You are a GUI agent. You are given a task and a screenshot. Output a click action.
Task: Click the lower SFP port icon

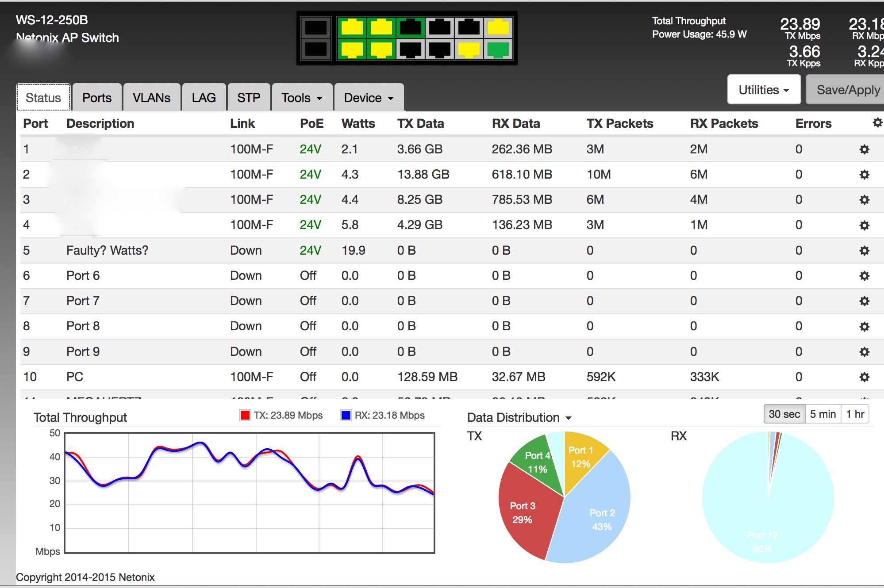(316, 49)
